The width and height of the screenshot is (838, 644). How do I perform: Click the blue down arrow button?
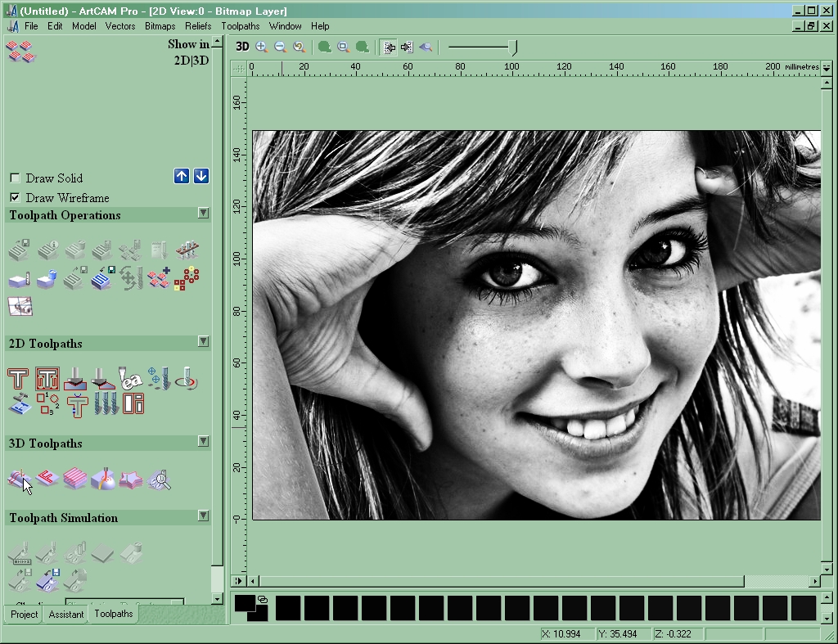[x=201, y=176]
